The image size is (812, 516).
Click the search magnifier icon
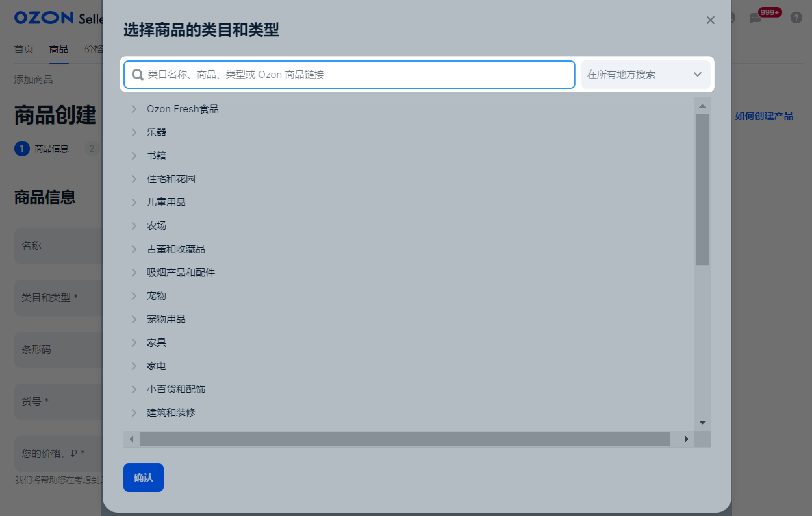pyautogui.click(x=137, y=74)
